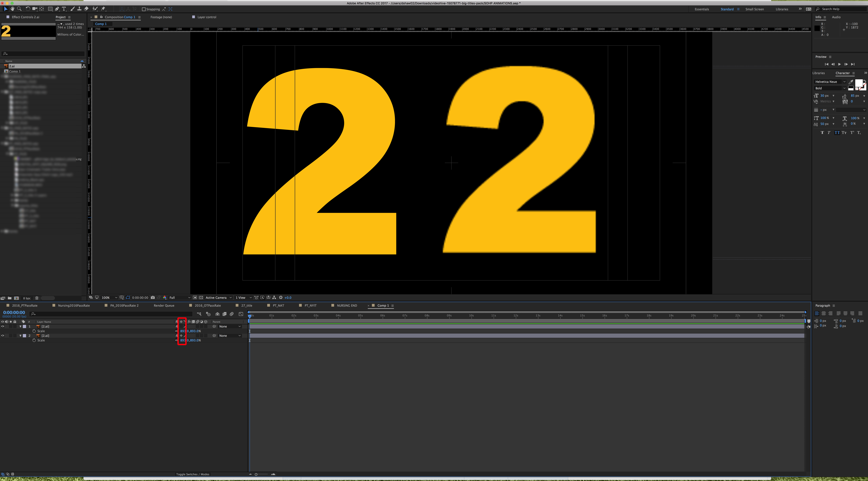Click the Take Snapshot camera icon
Image resolution: width=868 pixels, height=481 pixels.
(x=153, y=298)
